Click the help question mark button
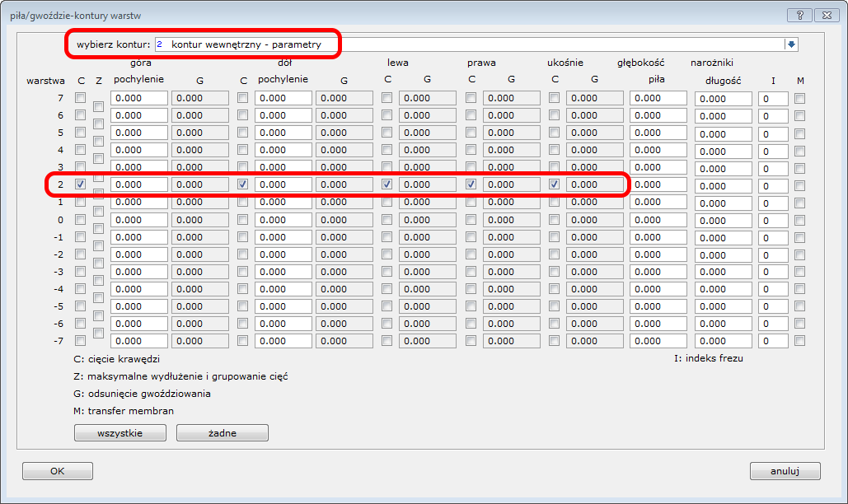 799,15
